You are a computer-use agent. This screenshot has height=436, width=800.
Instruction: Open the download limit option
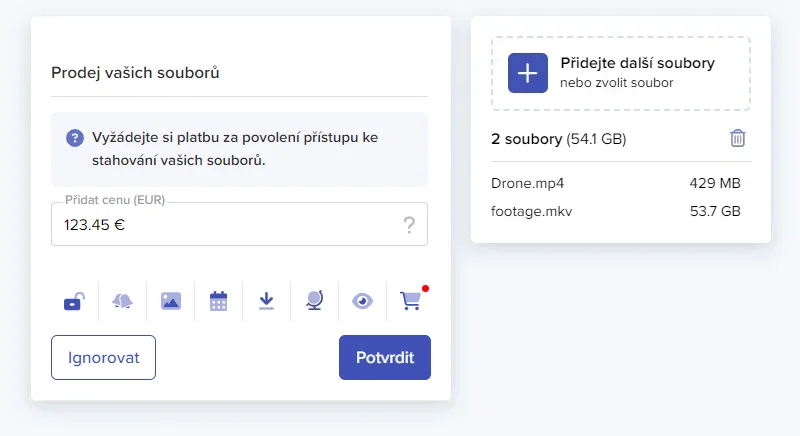pos(266,300)
